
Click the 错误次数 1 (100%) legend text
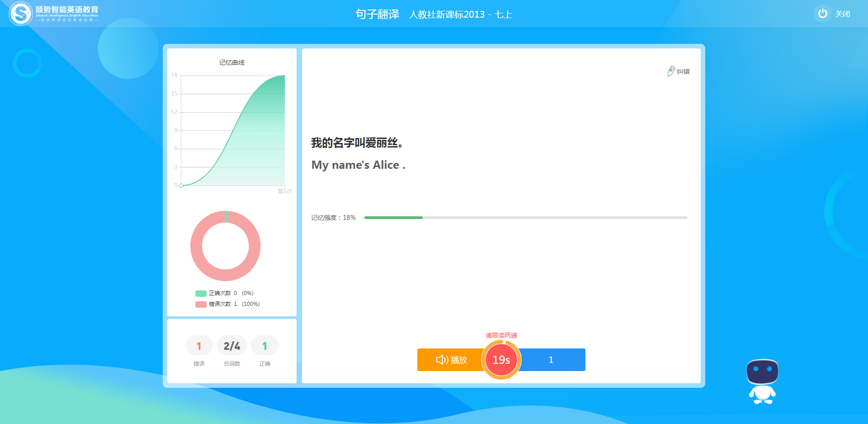234,304
